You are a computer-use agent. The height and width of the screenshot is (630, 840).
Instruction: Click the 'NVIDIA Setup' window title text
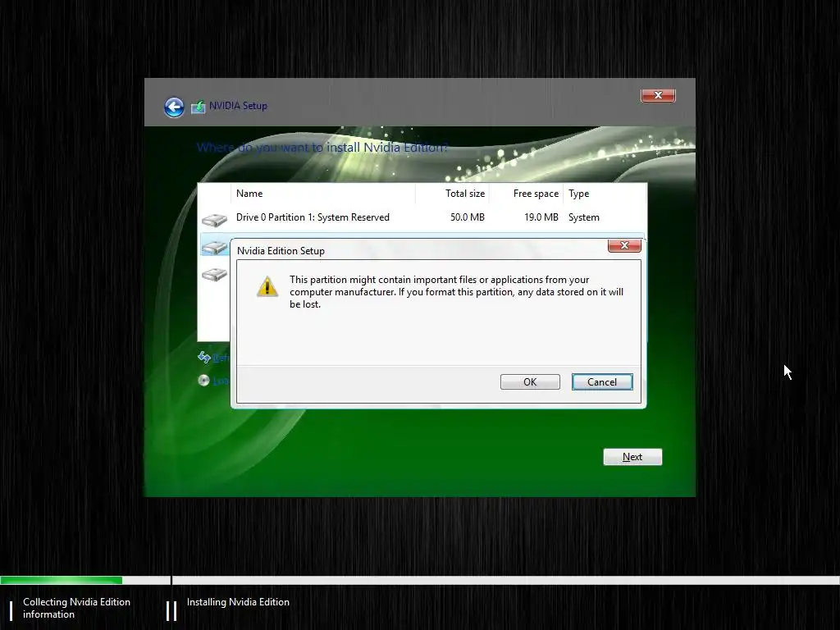(238, 106)
